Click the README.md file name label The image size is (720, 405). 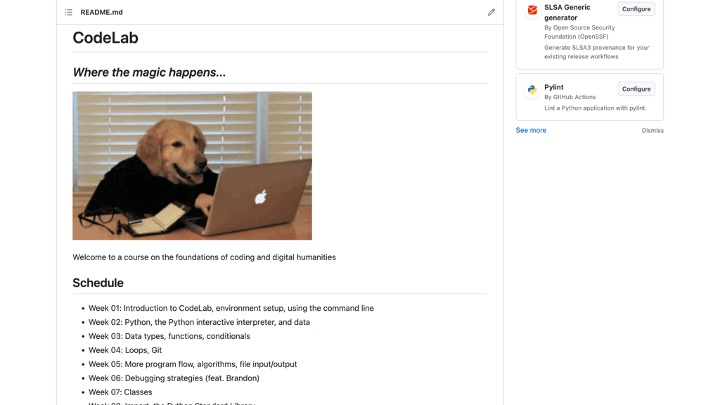[x=101, y=12]
